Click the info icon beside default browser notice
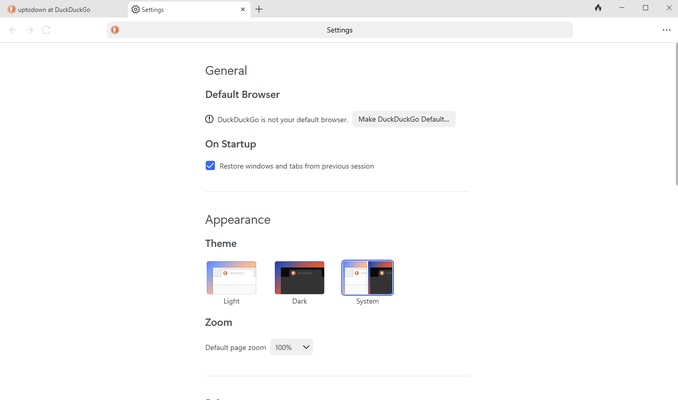Image resolution: width=678 pixels, height=400 pixels. point(209,119)
